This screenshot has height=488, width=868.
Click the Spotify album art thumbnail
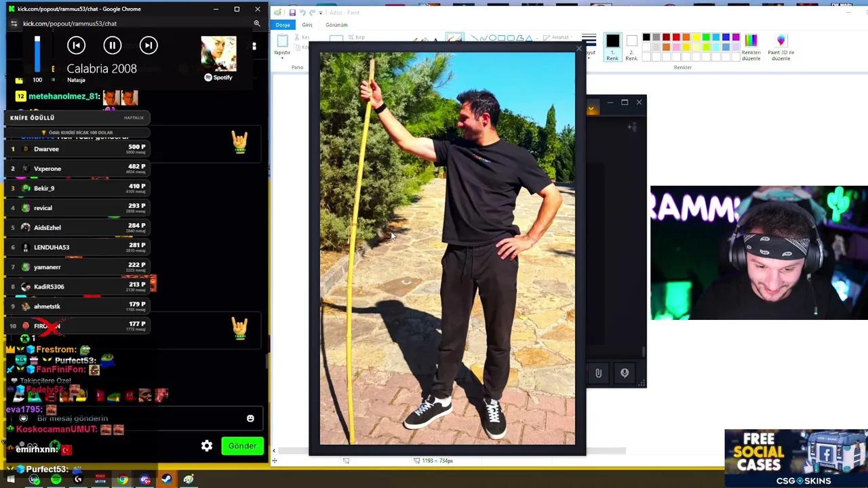[218, 54]
